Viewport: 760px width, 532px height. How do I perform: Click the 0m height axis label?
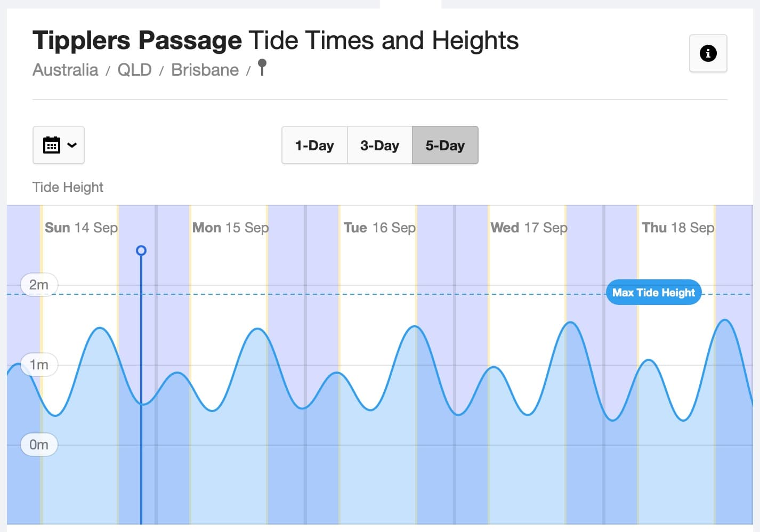tap(39, 445)
